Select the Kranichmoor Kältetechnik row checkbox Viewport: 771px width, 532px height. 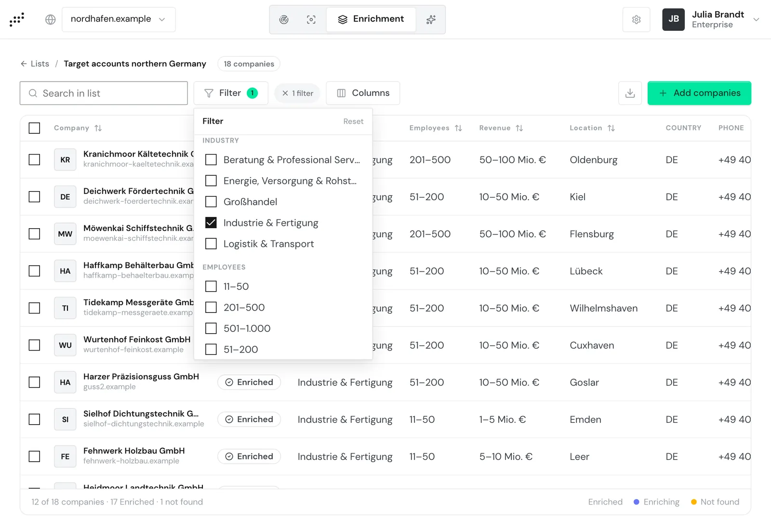[x=34, y=160]
